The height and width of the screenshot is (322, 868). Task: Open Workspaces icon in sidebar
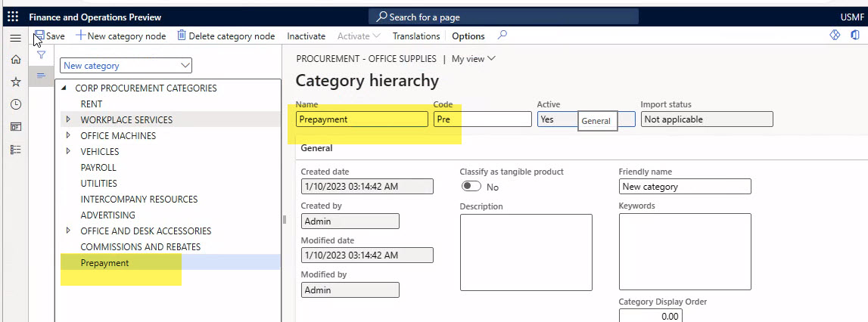(x=15, y=127)
